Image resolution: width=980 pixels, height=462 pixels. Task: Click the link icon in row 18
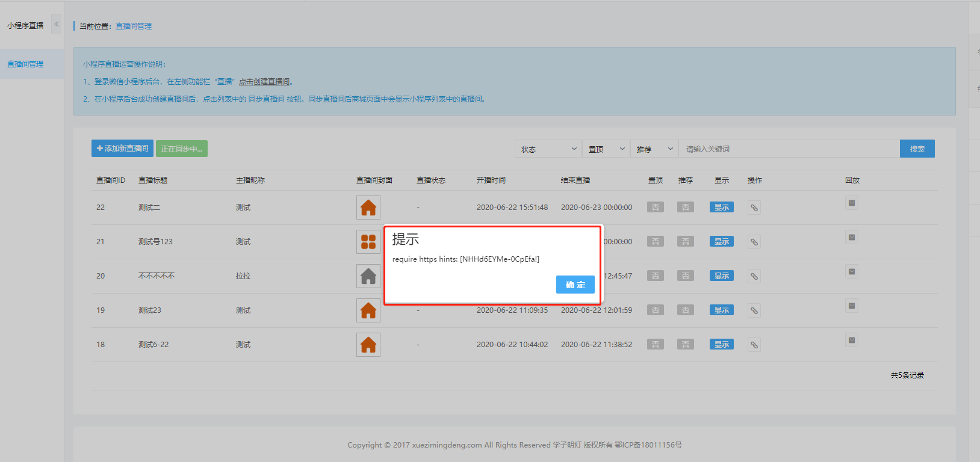(x=754, y=345)
